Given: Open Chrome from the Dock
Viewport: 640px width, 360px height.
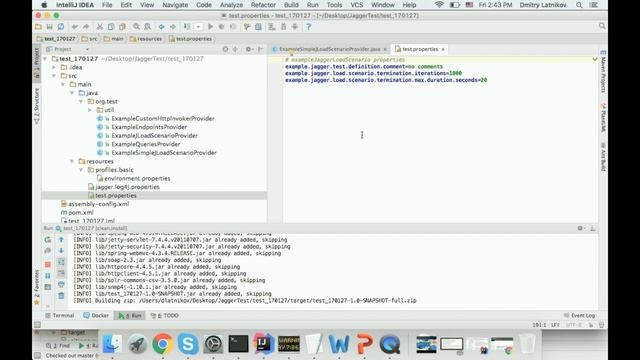Looking at the screenshot, I should tap(162, 344).
